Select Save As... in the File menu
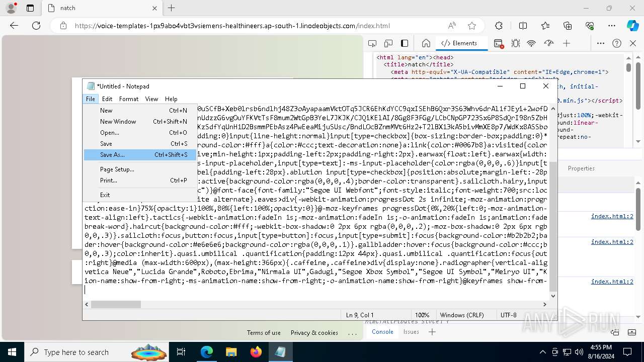Screen dimensions: 644x362 pyautogui.click(x=140, y=155)
